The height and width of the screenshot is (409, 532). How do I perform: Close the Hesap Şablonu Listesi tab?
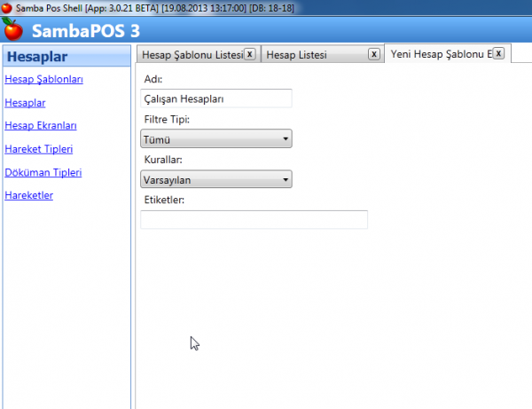click(249, 54)
